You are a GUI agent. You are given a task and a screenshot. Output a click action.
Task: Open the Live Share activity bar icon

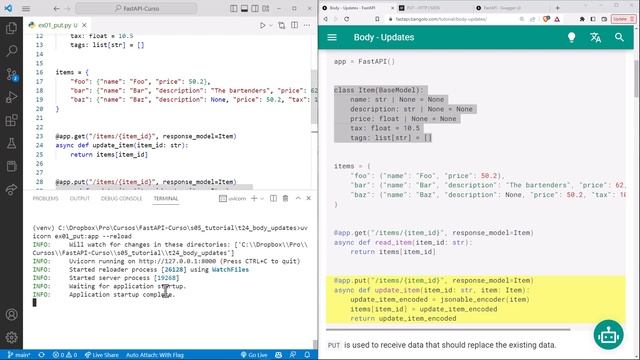11,189
